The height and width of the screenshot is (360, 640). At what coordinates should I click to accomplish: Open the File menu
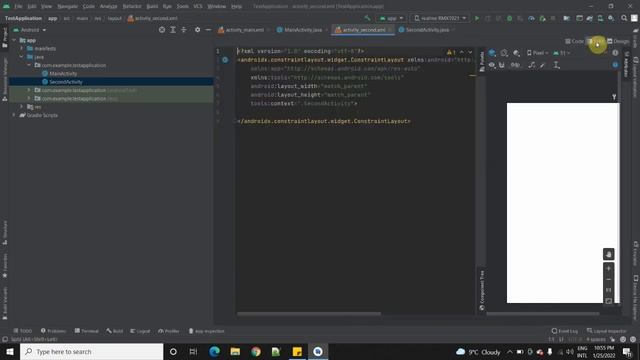pyautogui.click(x=18, y=7)
